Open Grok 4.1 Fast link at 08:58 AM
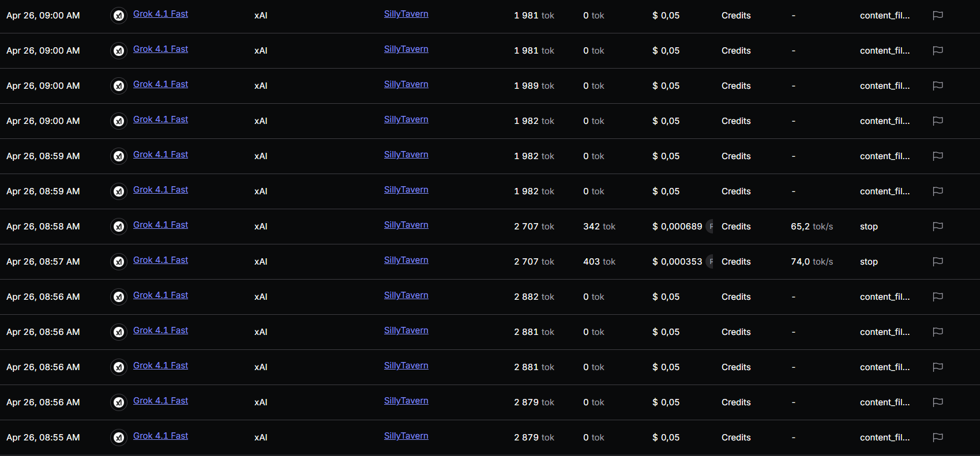The width and height of the screenshot is (980, 456). point(160,225)
